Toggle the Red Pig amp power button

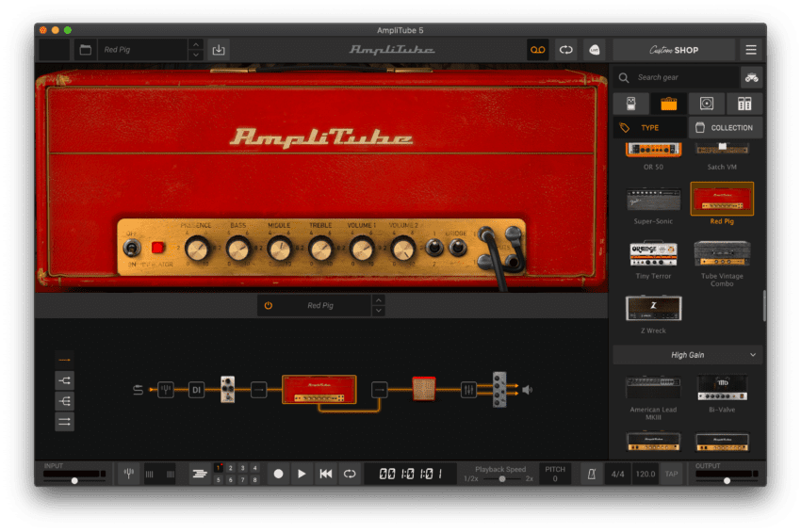click(x=269, y=305)
